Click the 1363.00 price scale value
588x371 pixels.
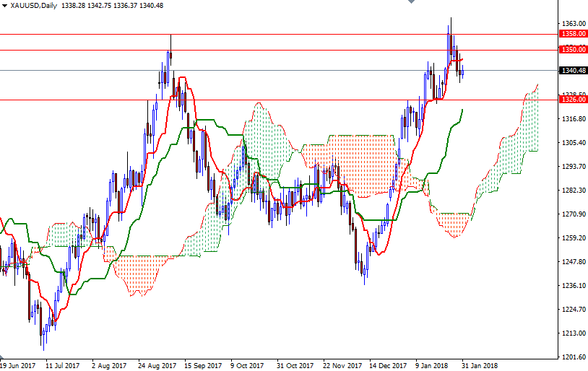[x=572, y=24]
